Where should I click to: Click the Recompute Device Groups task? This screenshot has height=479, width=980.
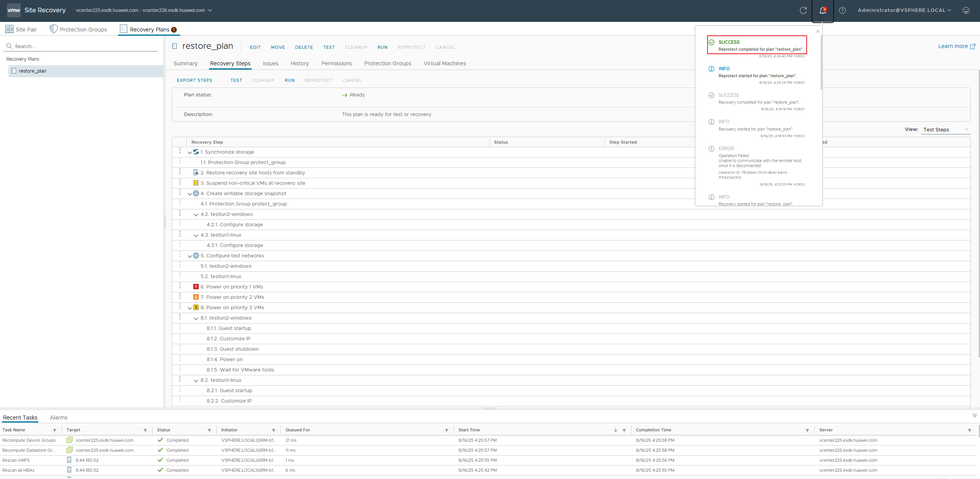pos(29,440)
